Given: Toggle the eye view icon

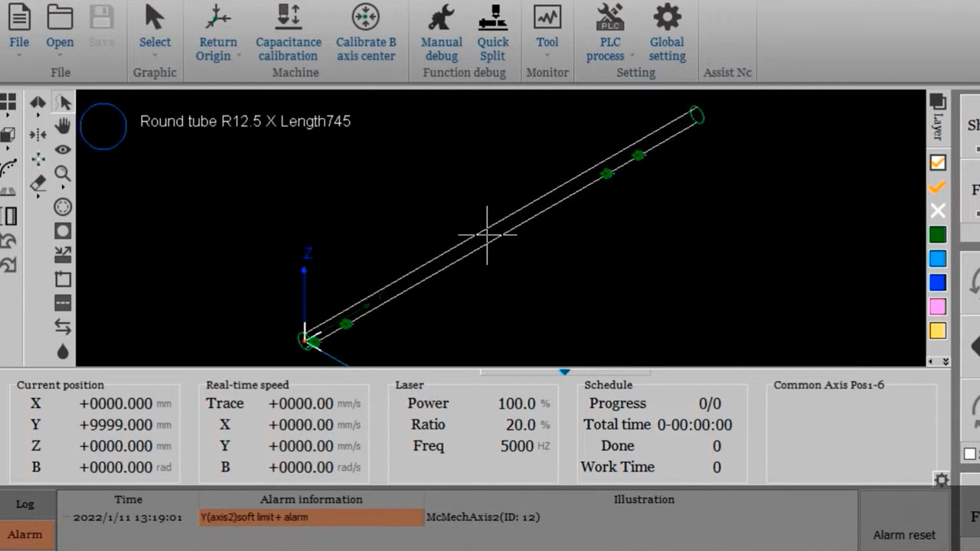Looking at the screenshot, I should tap(63, 150).
